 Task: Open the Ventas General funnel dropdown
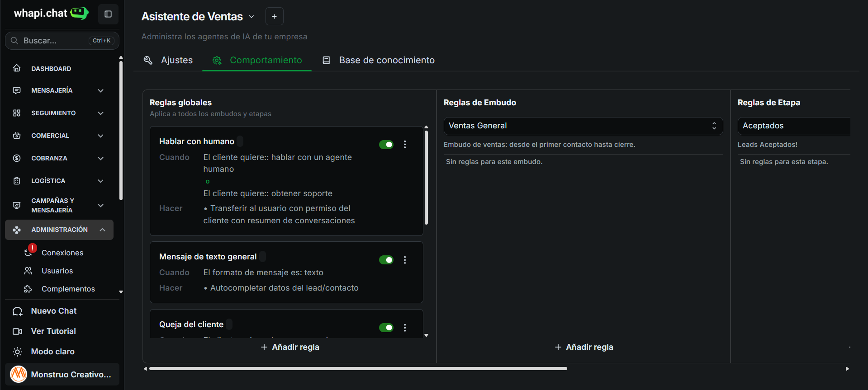[583, 126]
